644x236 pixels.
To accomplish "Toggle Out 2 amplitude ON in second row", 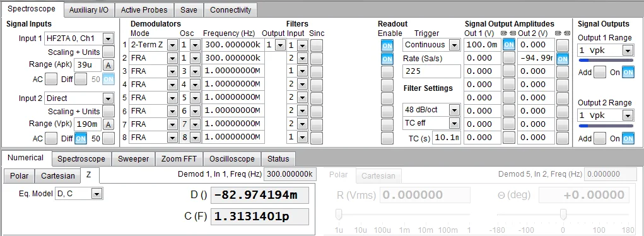I will 563,58.
